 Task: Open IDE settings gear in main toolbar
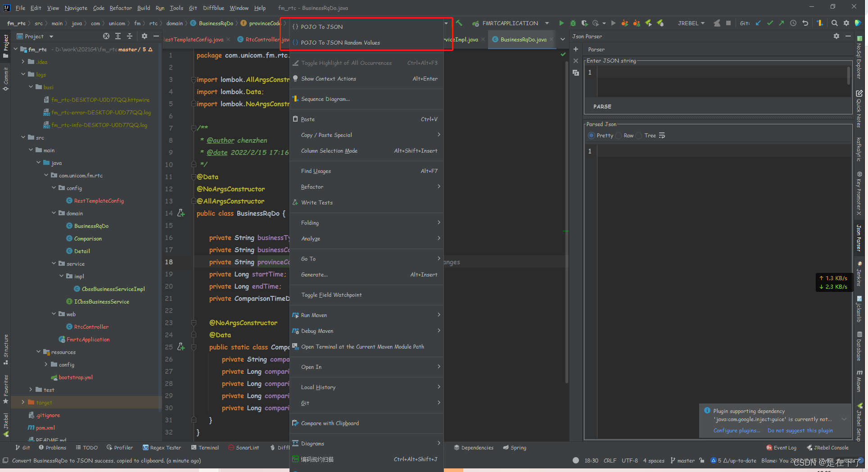point(846,23)
